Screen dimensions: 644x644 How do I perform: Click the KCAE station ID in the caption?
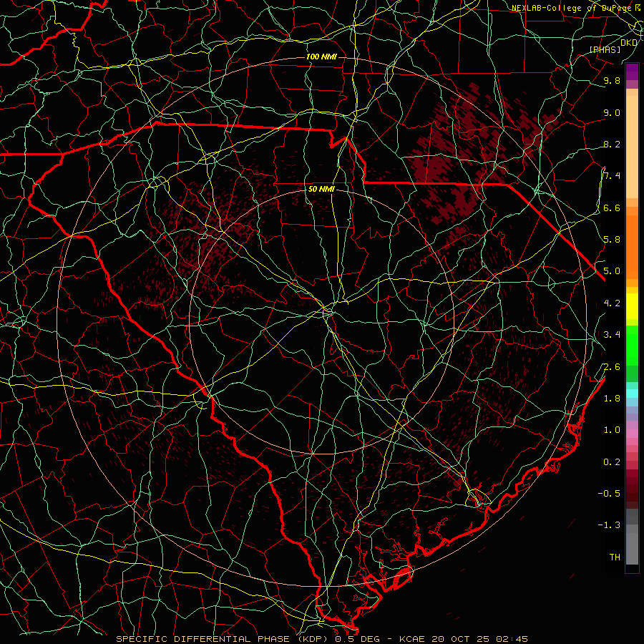pos(414,639)
